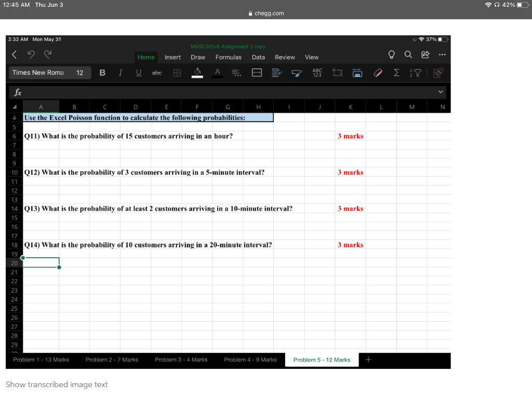Select column K header
This screenshot has height=399, width=532.
coord(351,107)
